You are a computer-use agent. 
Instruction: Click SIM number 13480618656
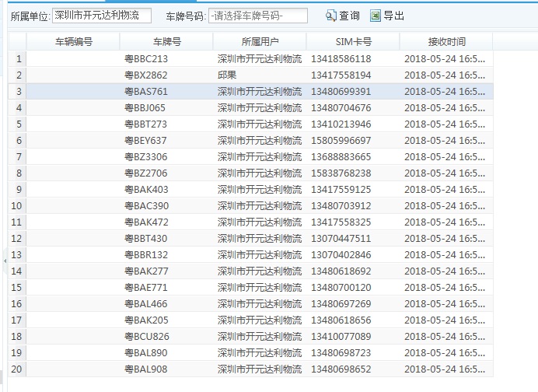point(341,320)
